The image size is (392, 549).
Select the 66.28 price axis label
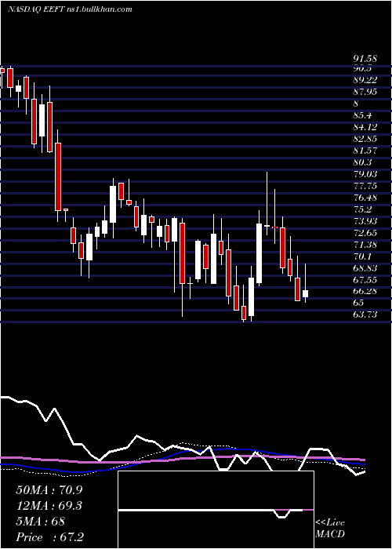click(x=365, y=291)
